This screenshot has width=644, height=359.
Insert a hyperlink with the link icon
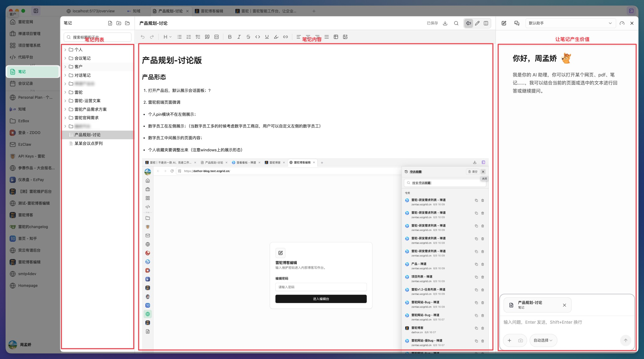286,37
